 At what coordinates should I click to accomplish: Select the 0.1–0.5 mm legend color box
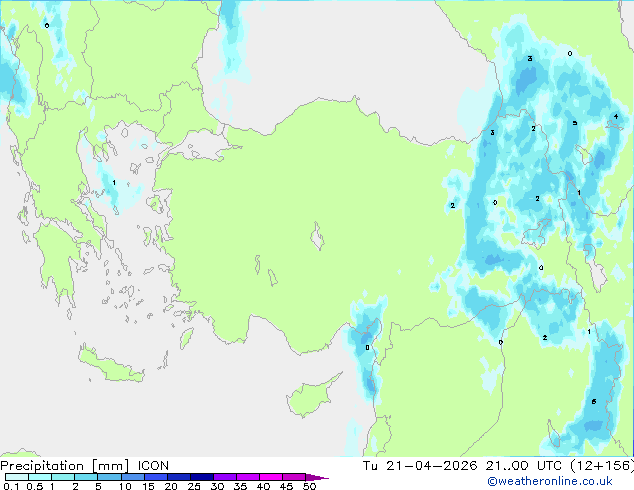pos(17,477)
